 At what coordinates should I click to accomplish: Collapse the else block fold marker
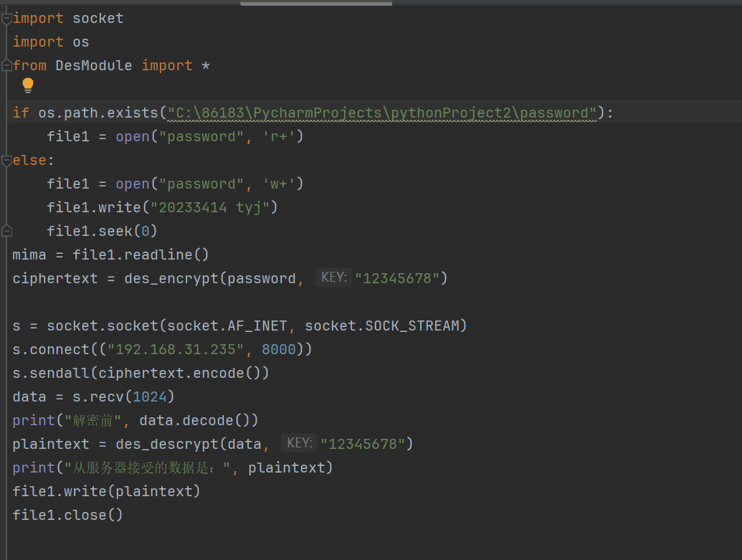6,161
